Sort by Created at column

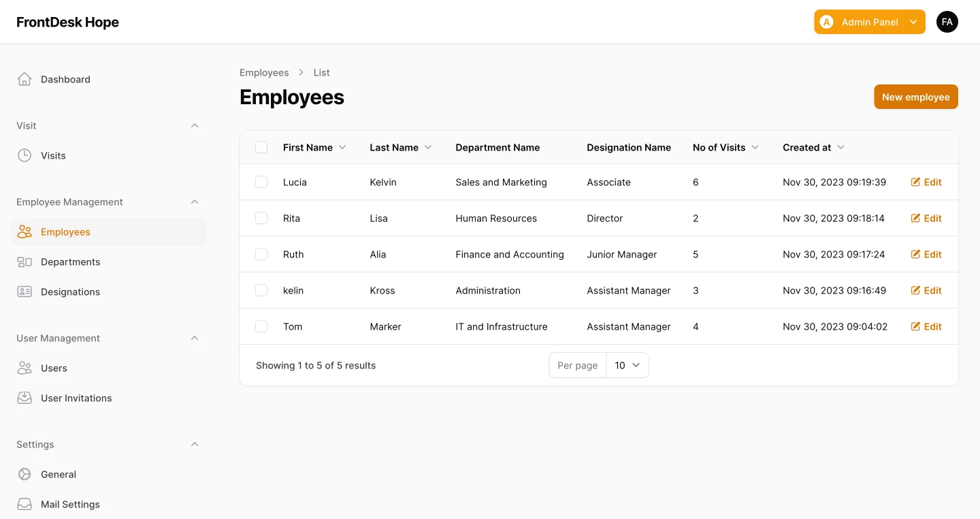pyautogui.click(x=813, y=147)
